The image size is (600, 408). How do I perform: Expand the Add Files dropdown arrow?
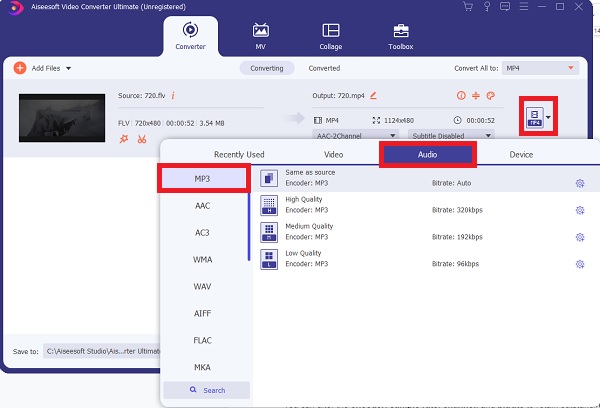tap(68, 69)
